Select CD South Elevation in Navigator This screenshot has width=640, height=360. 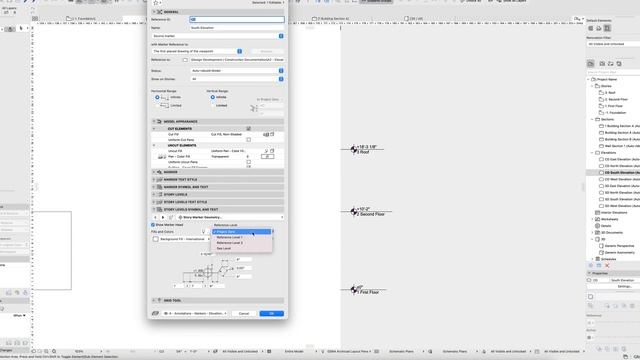pyautogui.click(x=620, y=173)
